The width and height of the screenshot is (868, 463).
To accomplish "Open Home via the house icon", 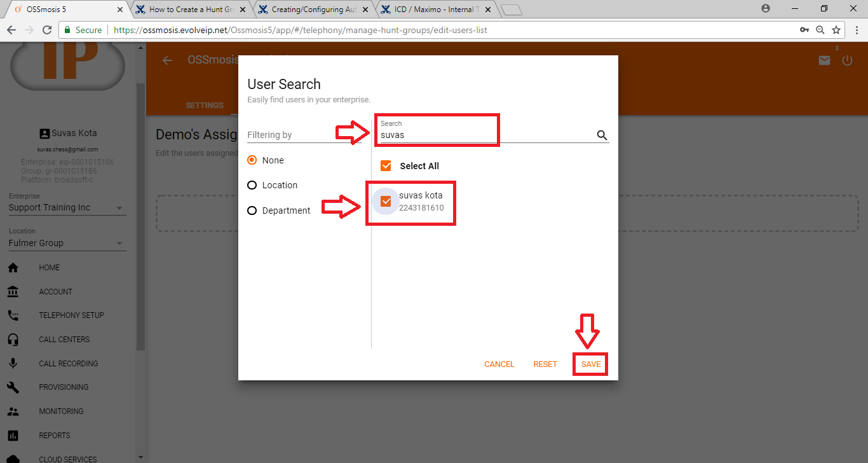I will point(13,268).
